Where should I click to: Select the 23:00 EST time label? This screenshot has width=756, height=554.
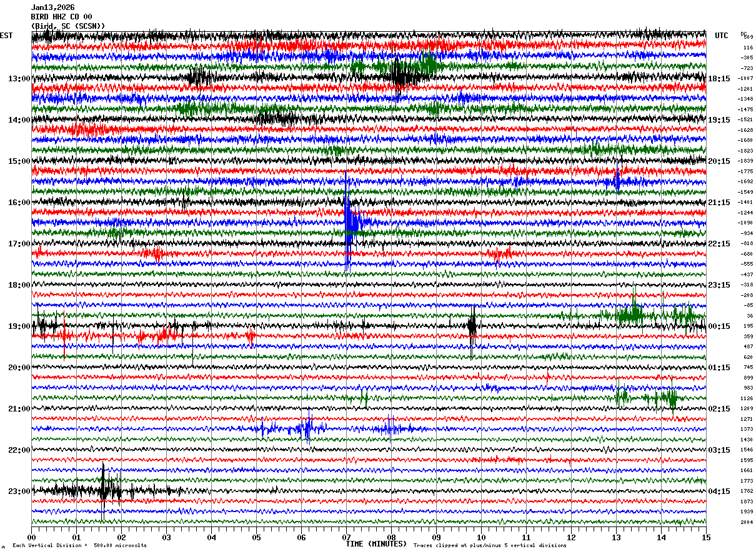(19, 491)
